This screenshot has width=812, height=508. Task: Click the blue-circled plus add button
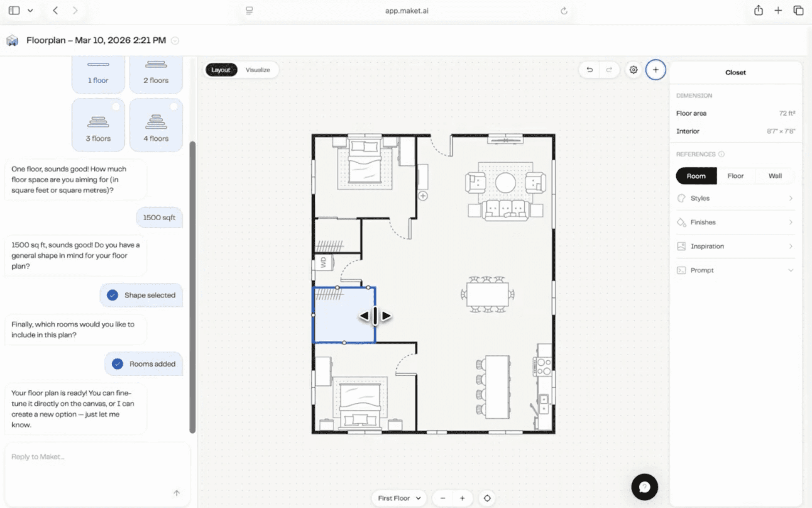click(656, 70)
